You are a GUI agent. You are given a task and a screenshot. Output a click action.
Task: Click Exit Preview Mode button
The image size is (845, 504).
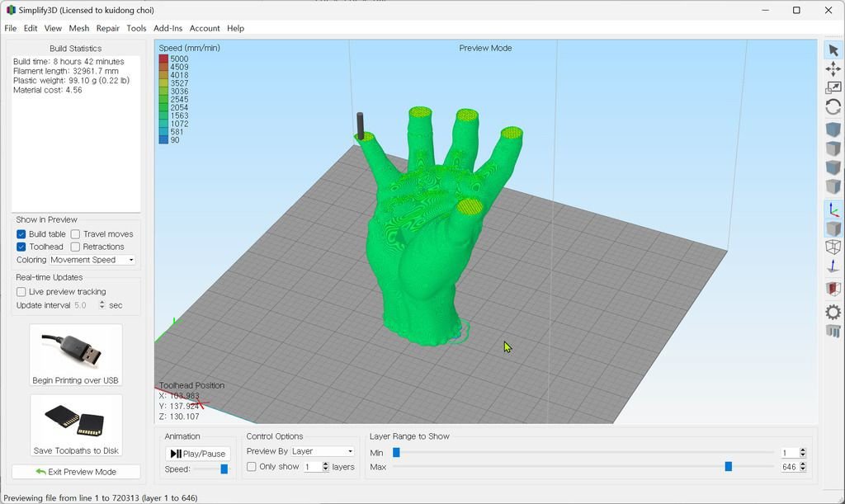coord(76,472)
